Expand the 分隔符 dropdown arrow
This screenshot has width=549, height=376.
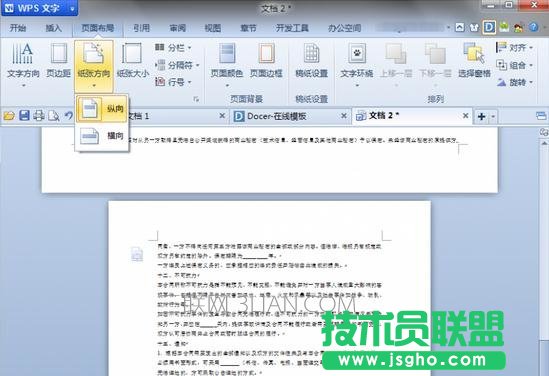pyautogui.click(x=198, y=65)
